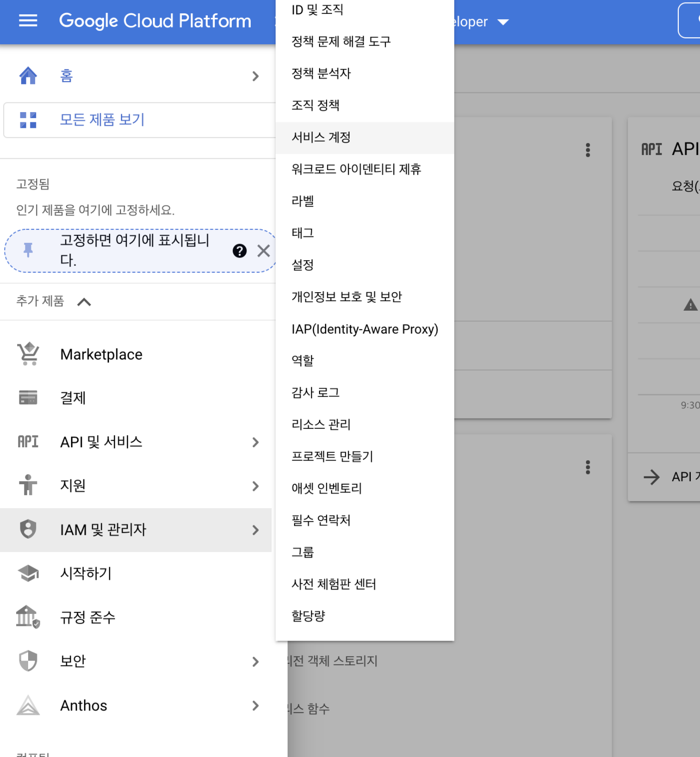The height and width of the screenshot is (757, 700).
Task: Open 할당량 quotas entry
Action: pyautogui.click(x=365, y=616)
